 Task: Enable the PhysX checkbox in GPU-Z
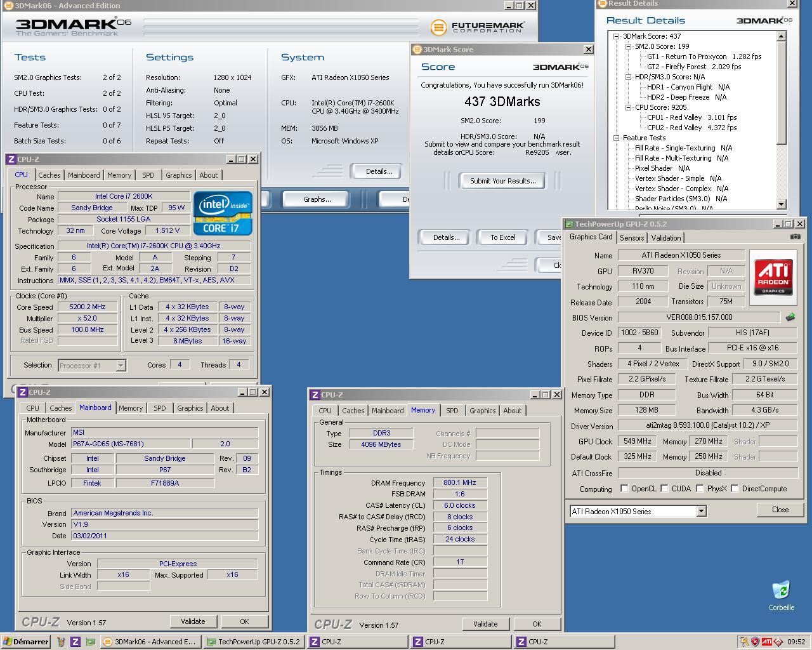[x=700, y=489]
